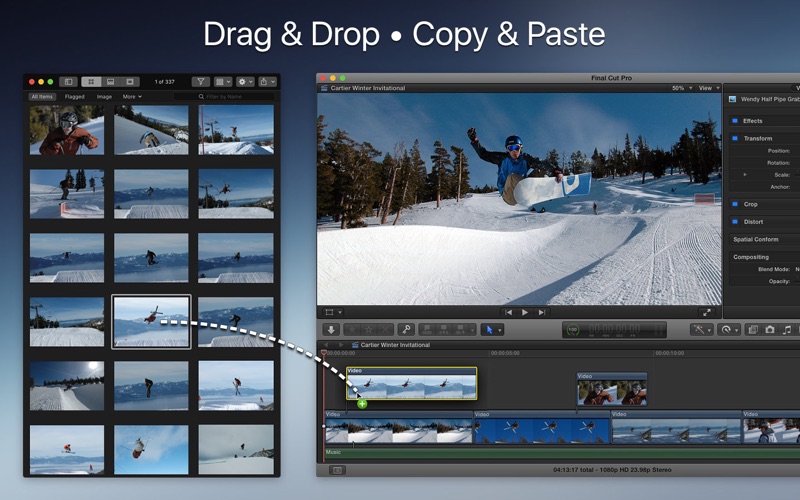Select the highlighted skier thumbnail in browser
The image size is (800, 500).
click(151, 322)
